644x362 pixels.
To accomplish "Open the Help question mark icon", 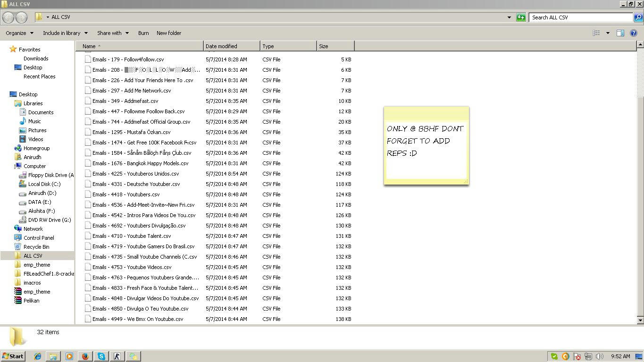I will click(634, 33).
